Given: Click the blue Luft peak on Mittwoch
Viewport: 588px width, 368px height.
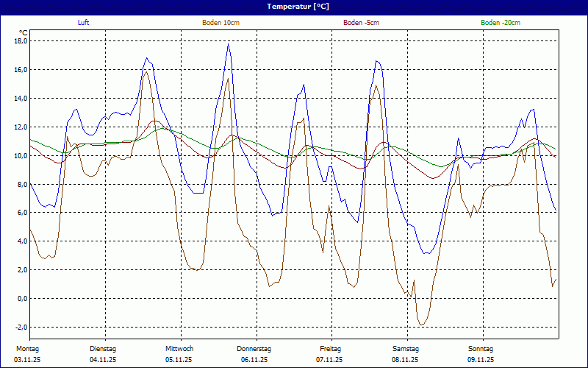Looking at the screenshot, I should coord(228,44).
